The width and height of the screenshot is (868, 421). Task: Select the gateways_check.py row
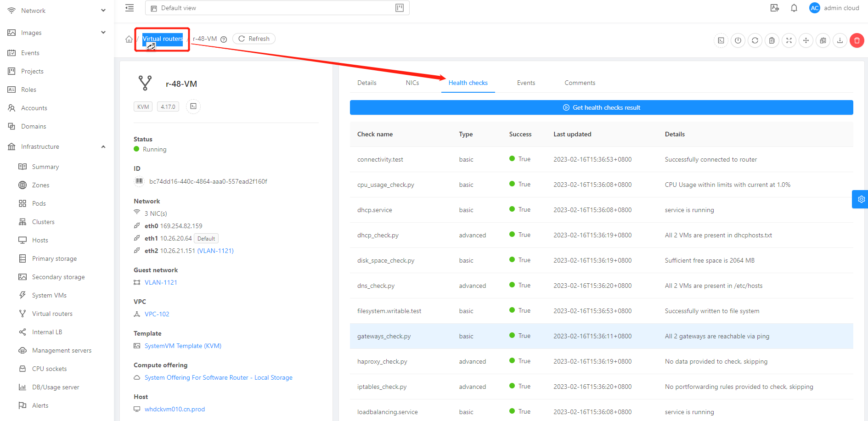[601, 336]
